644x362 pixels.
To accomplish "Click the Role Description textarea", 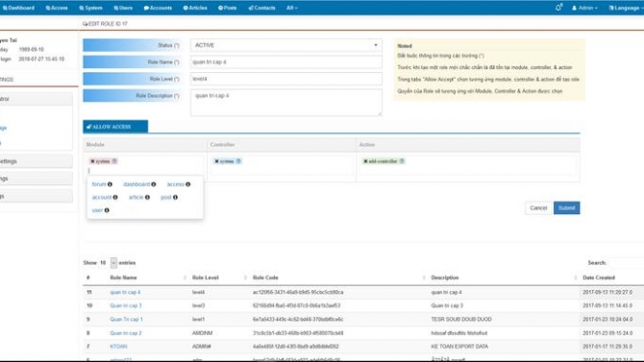I will 285,103.
